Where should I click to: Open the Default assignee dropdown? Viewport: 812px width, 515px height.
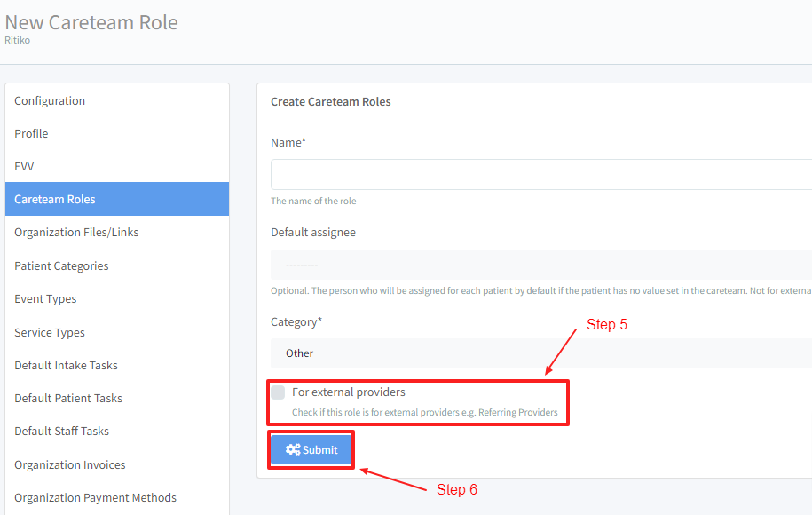[x=540, y=265]
